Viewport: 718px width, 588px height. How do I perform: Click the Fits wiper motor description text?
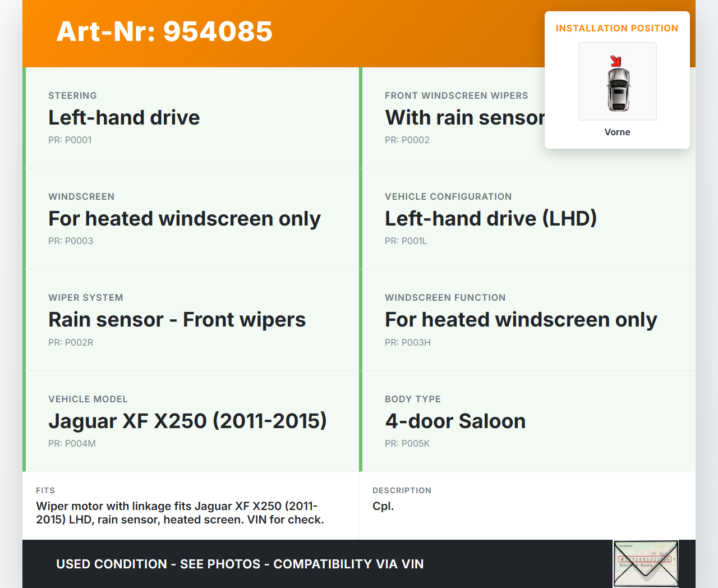point(179,513)
